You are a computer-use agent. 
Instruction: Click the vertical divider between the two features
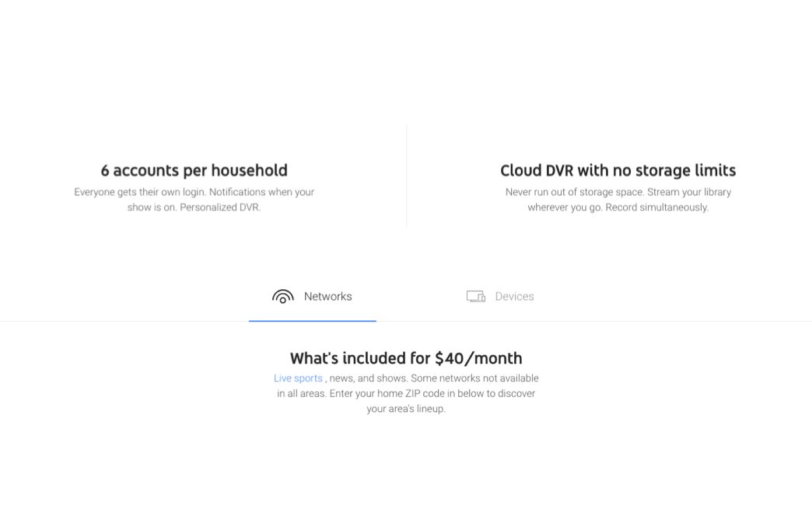[x=406, y=176]
